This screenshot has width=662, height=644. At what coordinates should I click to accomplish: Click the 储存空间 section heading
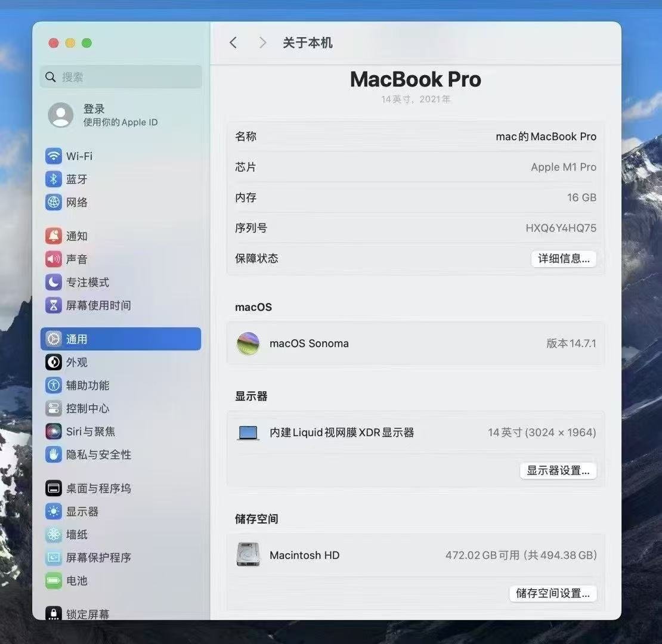coord(256,519)
